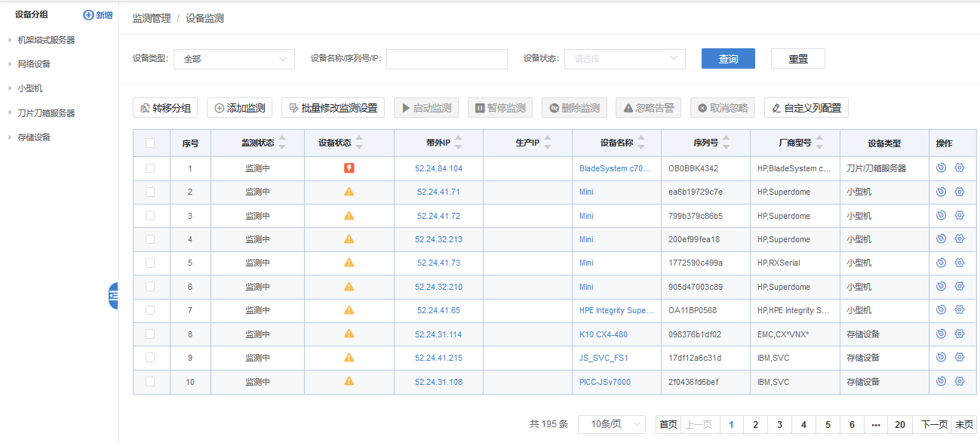980x443 pixels.
Task: Click red alert status icon in row 1
Action: (x=349, y=168)
